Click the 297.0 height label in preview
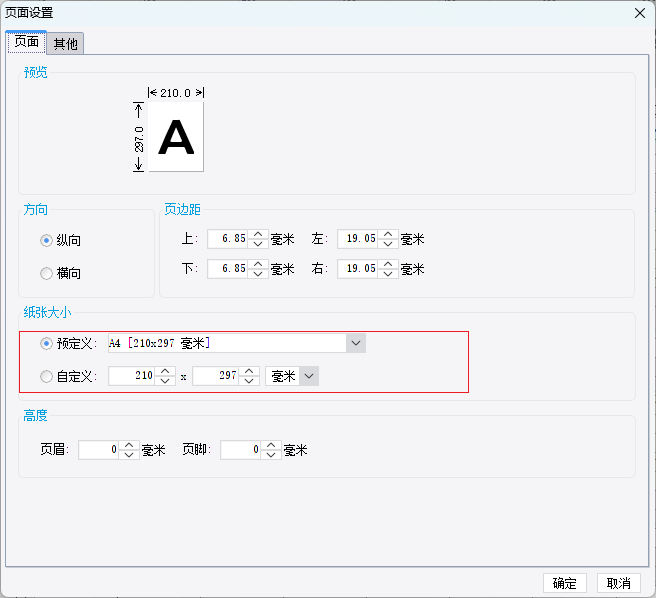 139,139
